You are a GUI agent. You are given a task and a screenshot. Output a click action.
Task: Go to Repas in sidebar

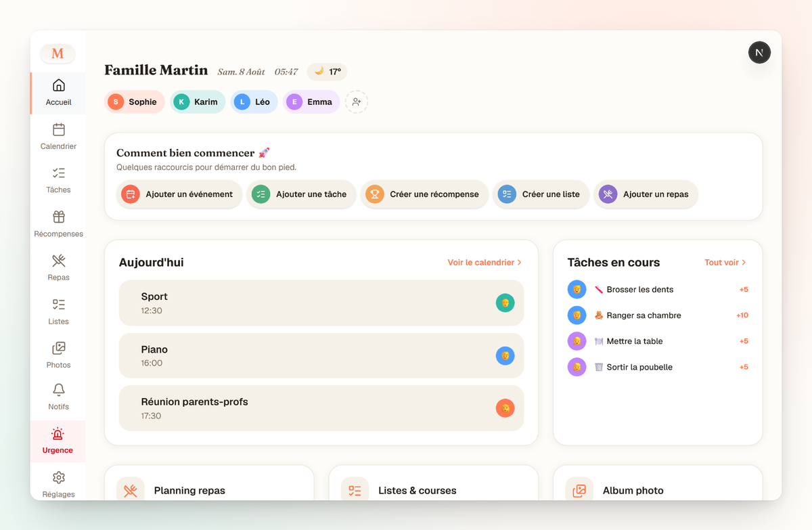pos(58,267)
